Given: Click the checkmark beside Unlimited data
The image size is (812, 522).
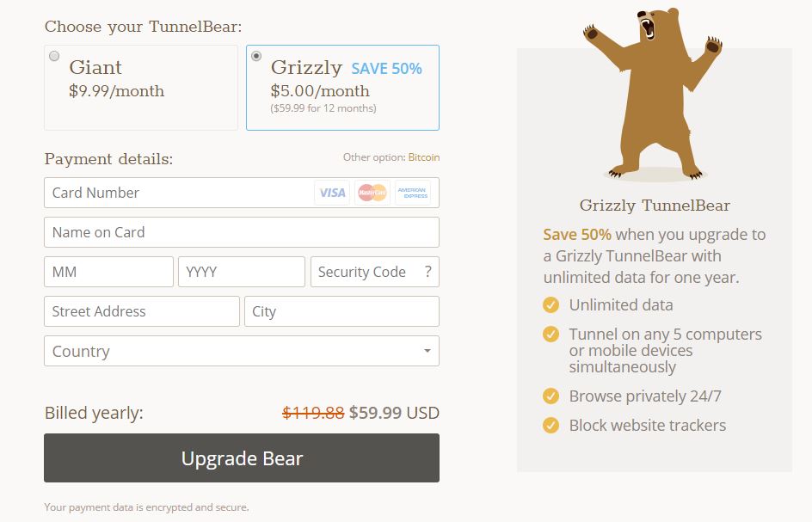Looking at the screenshot, I should [551, 305].
